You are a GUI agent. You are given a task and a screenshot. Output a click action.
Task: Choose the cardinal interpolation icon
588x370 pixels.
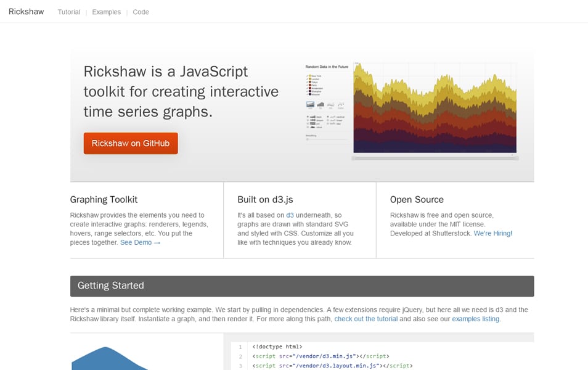point(327,117)
